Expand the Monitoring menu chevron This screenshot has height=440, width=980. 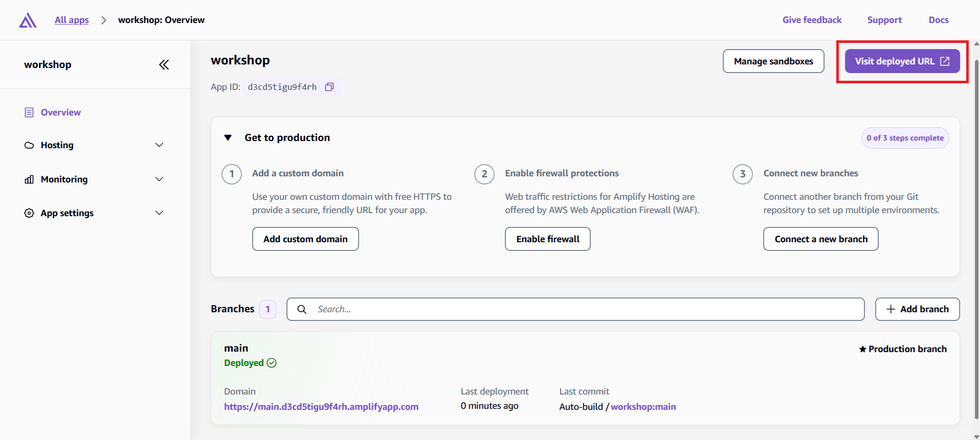pyautogui.click(x=159, y=179)
